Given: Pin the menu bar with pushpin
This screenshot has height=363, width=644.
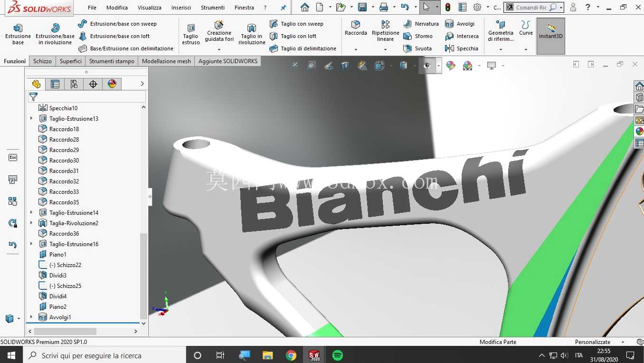Looking at the screenshot, I should 284,8.
